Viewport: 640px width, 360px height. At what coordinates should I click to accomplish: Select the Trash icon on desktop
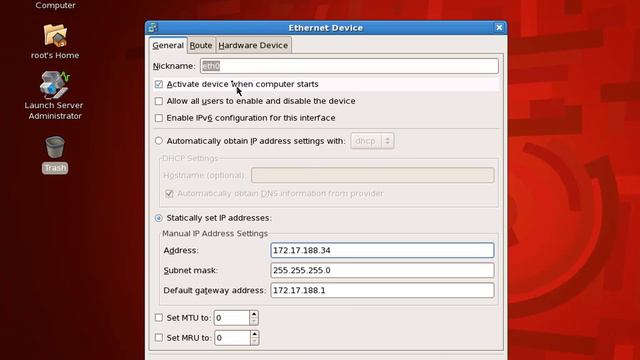(55, 147)
